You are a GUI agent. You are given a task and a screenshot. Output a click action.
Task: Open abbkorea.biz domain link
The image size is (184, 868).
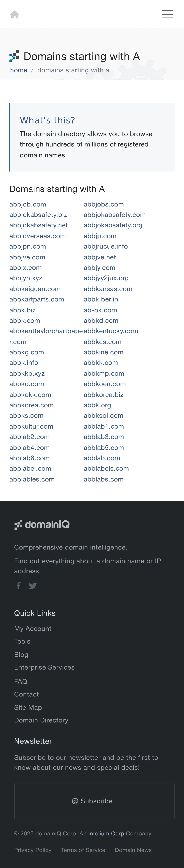coord(104,395)
